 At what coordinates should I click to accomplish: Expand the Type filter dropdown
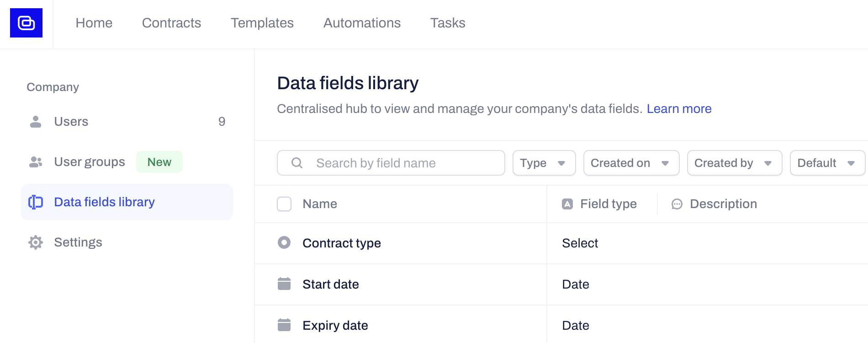tap(544, 163)
